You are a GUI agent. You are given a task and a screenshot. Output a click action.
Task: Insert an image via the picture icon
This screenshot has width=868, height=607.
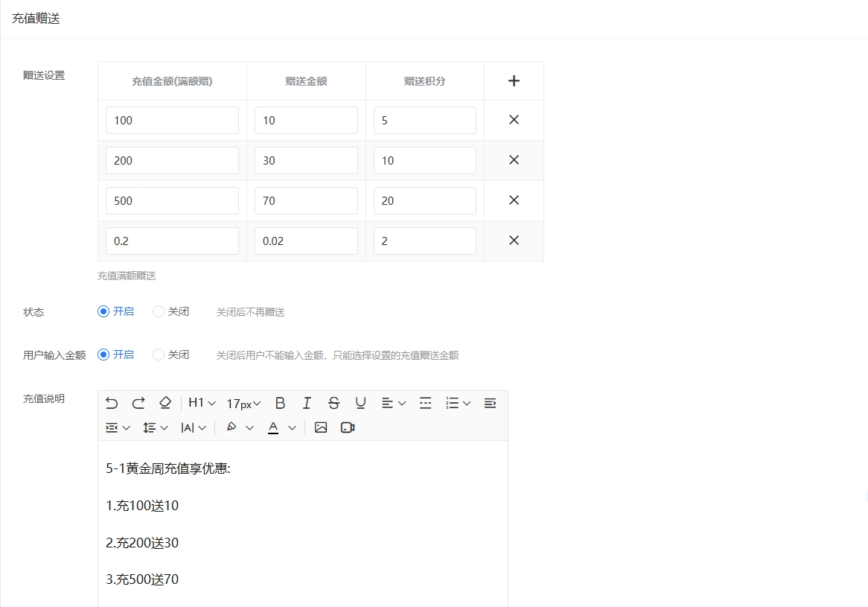pos(321,428)
